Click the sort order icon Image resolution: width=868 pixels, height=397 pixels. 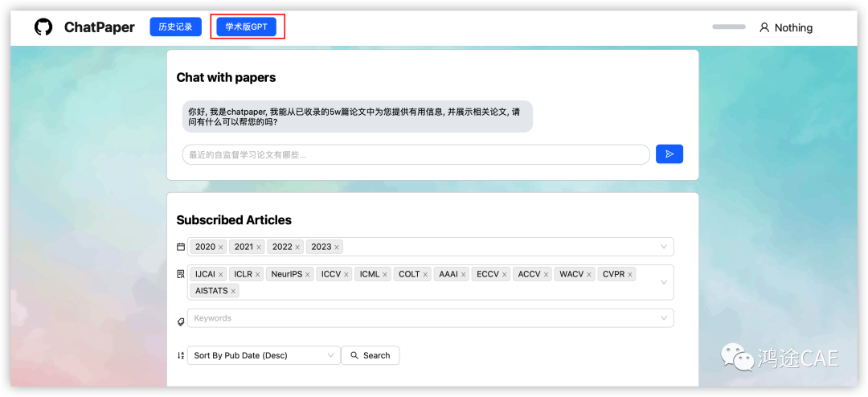[x=181, y=355]
